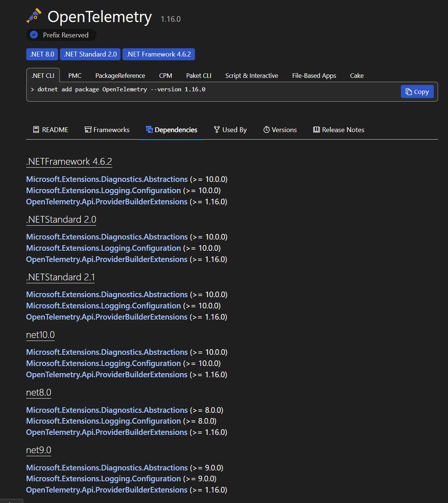Image resolution: width=448 pixels, height=503 pixels.
Task: Copy the dotnet add package command
Action: click(x=417, y=92)
